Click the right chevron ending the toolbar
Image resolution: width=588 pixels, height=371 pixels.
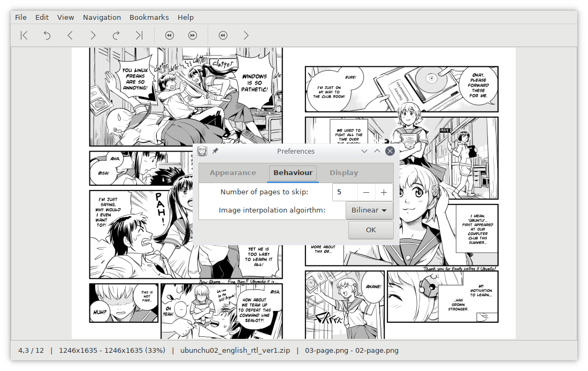click(x=246, y=35)
